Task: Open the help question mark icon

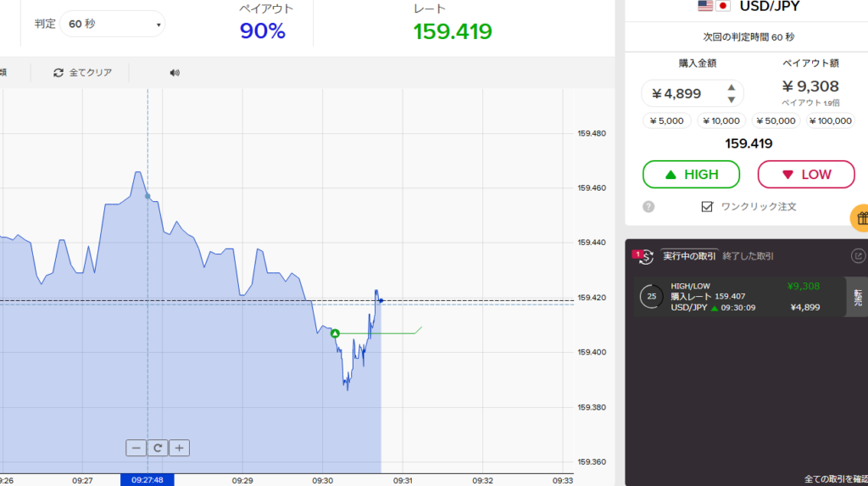Action: (648, 206)
